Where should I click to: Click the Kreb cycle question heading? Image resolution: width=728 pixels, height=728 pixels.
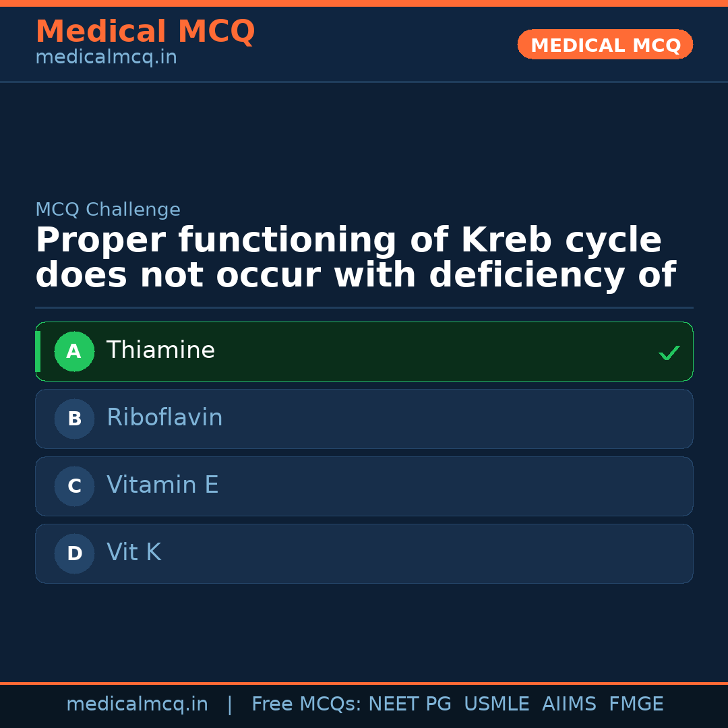[x=355, y=258]
